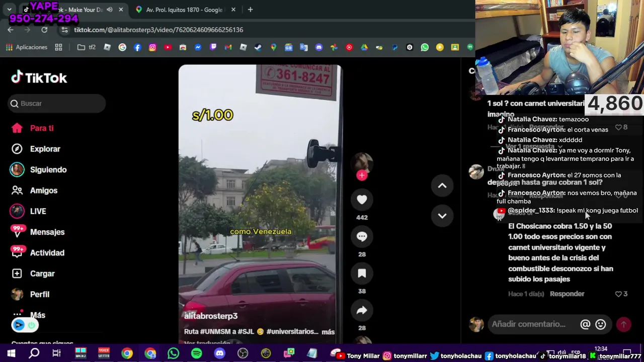
Task: Open Aplicaciones in bookmarks bar
Action: coord(26,47)
